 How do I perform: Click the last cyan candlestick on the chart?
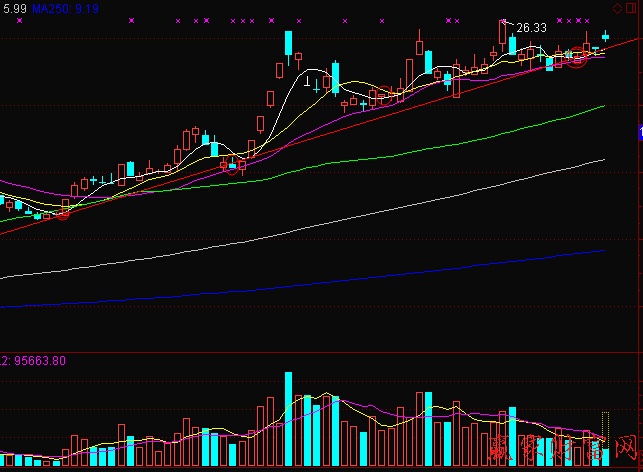pyautogui.click(x=604, y=37)
